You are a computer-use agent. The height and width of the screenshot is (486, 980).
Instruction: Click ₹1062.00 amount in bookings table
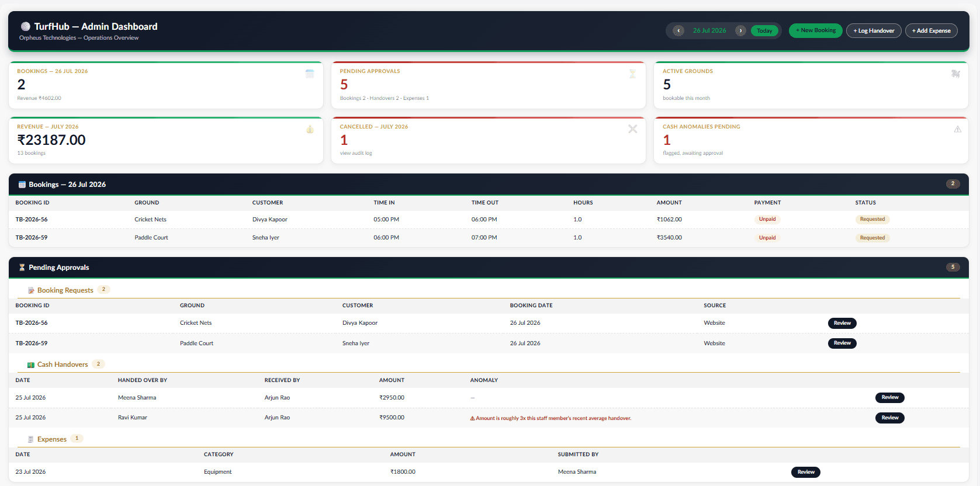tap(669, 220)
